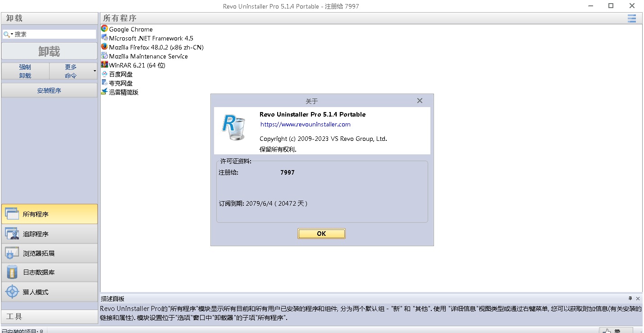Select Mozilla Maintenance Service row
Image resolution: width=644 pixels, height=333 pixels.
click(148, 56)
